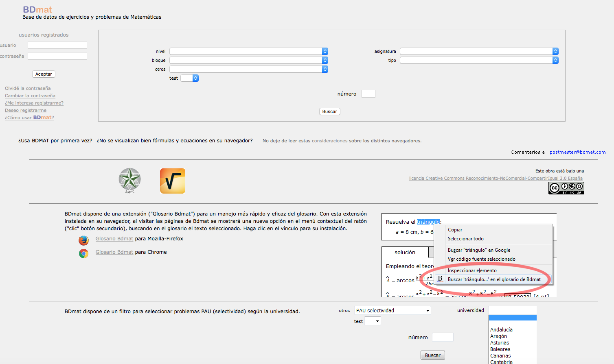Image resolution: width=614 pixels, height=364 pixels.
Task: Click the universidad dropdown field
Action: tap(512, 310)
